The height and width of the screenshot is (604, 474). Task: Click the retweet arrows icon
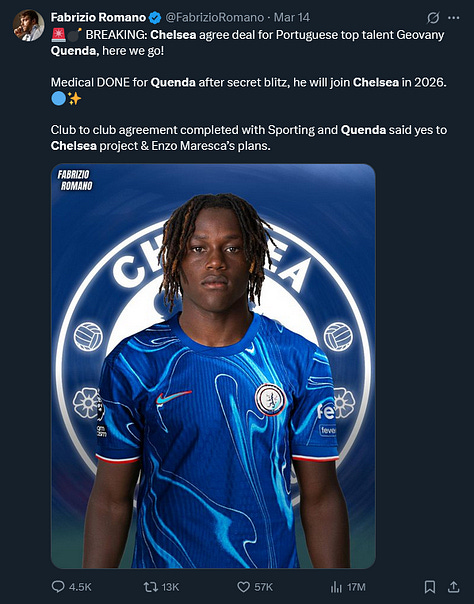(x=150, y=587)
